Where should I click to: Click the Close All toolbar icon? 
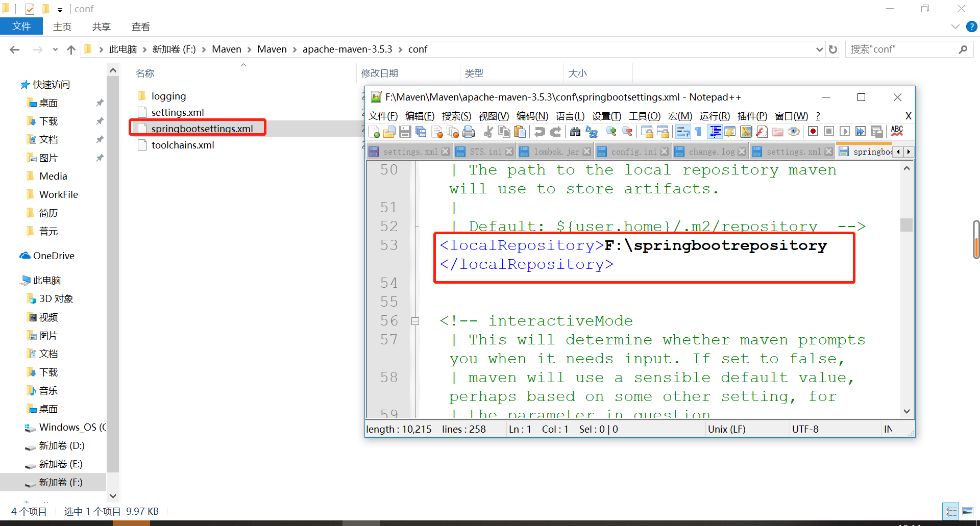(453, 132)
